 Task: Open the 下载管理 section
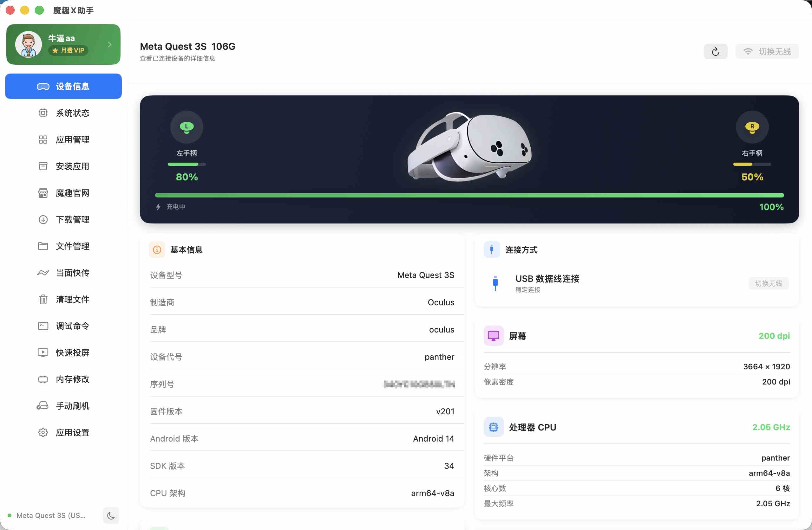click(63, 219)
